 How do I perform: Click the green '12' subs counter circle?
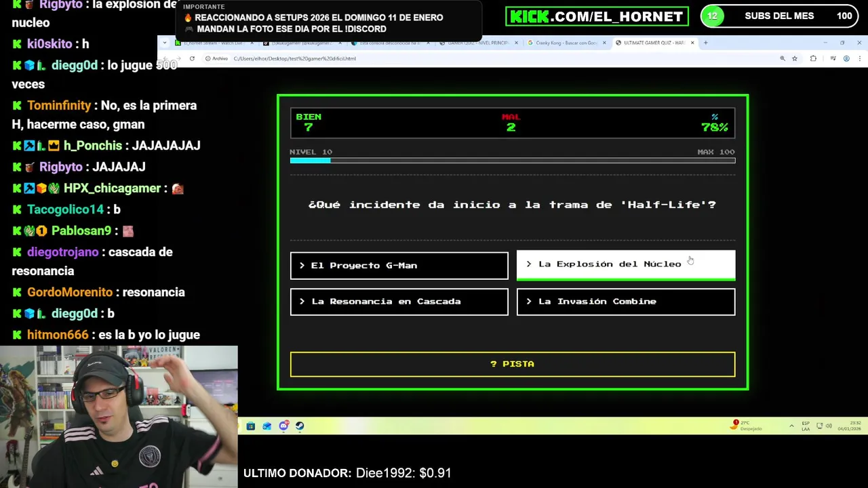coord(712,16)
